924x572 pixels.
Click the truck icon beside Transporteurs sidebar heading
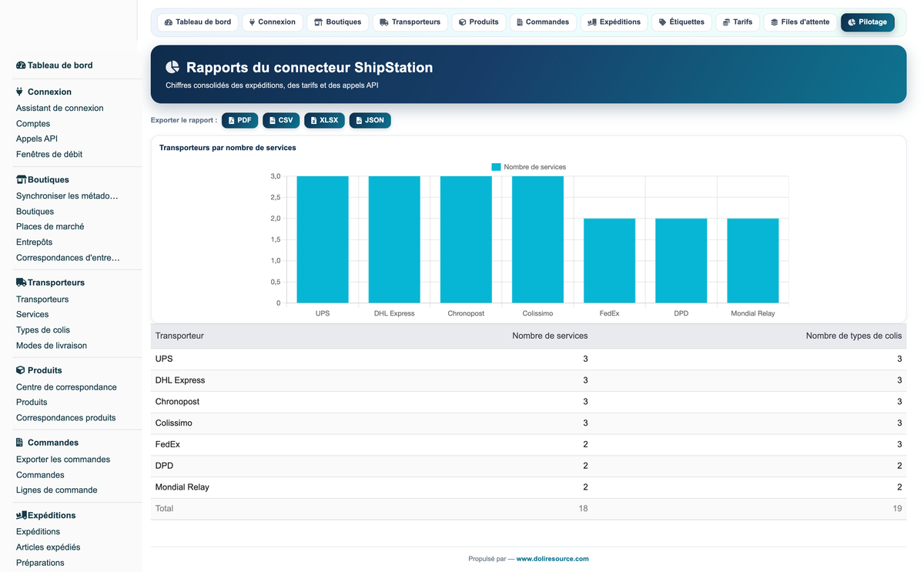(22, 283)
